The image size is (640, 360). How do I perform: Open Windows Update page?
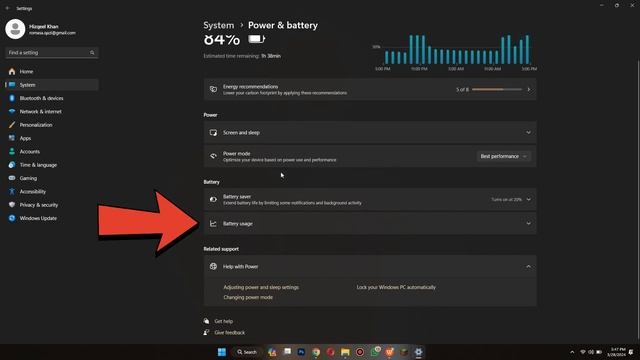pyautogui.click(x=38, y=218)
